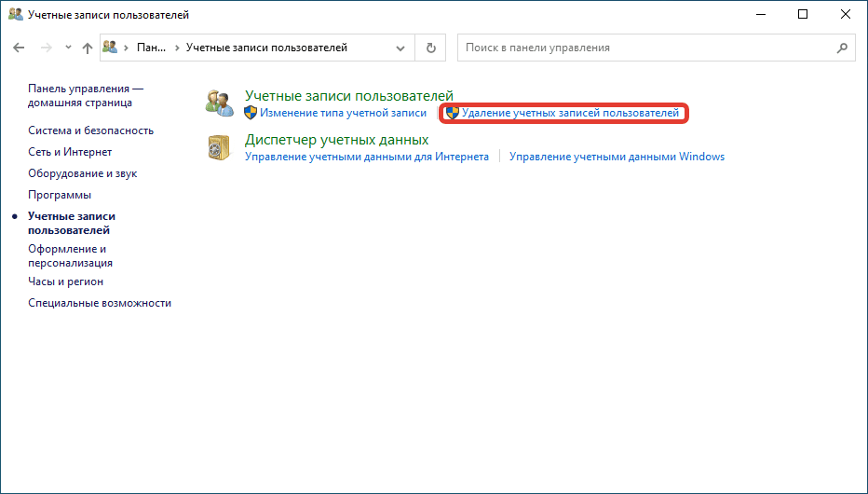868x494 pixels.
Task: Click the User Accounts category icon
Action: [x=219, y=103]
